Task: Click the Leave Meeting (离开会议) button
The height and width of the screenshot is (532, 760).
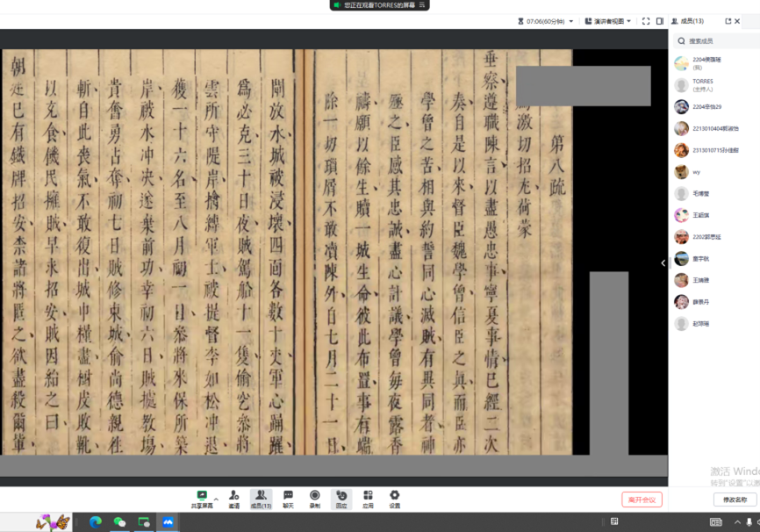Action: pyautogui.click(x=642, y=500)
